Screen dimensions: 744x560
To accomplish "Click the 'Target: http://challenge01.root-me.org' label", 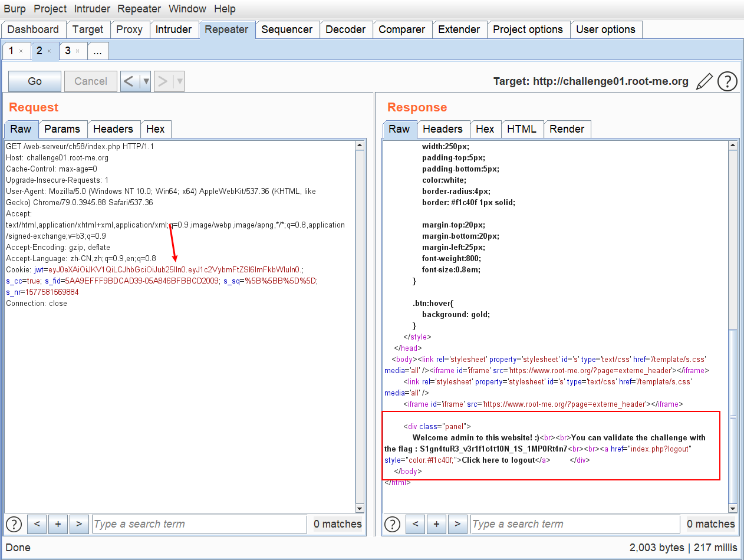I will pyautogui.click(x=591, y=81).
